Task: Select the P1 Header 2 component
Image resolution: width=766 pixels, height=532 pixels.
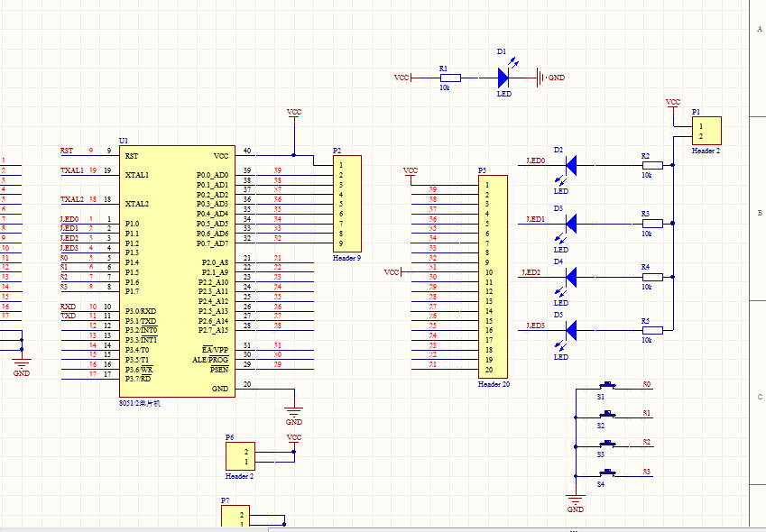Action: coord(706,131)
